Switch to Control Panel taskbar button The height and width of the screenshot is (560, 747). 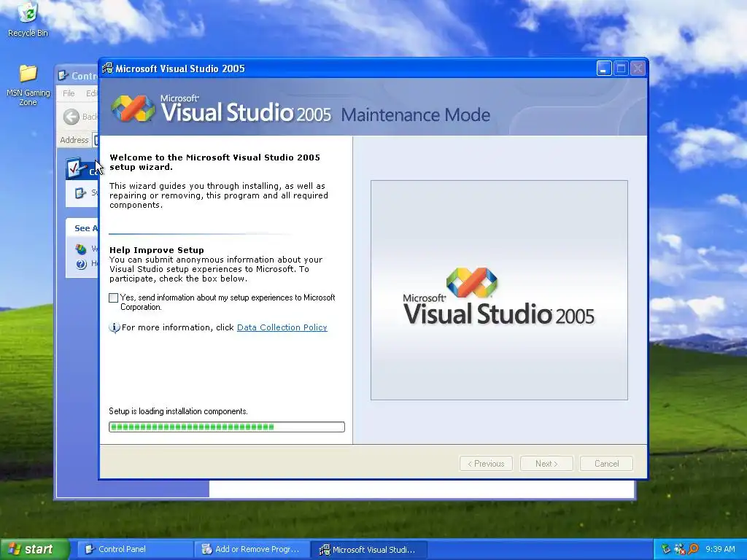[x=134, y=550]
